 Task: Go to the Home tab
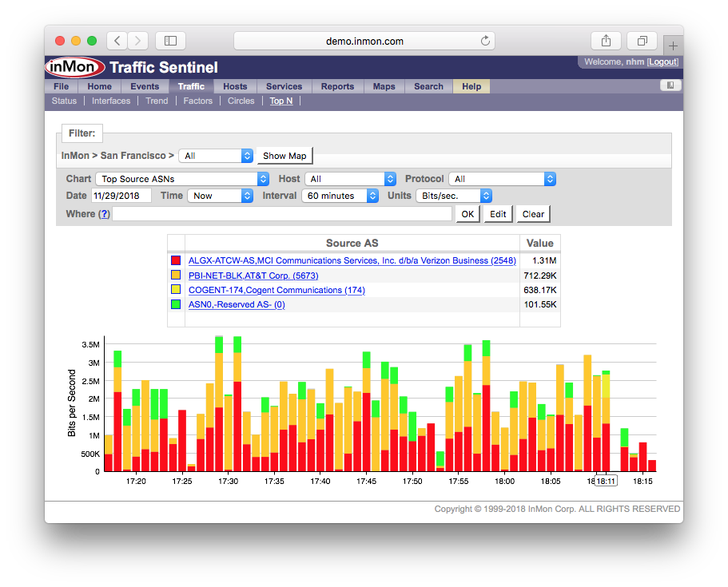click(x=99, y=86)
